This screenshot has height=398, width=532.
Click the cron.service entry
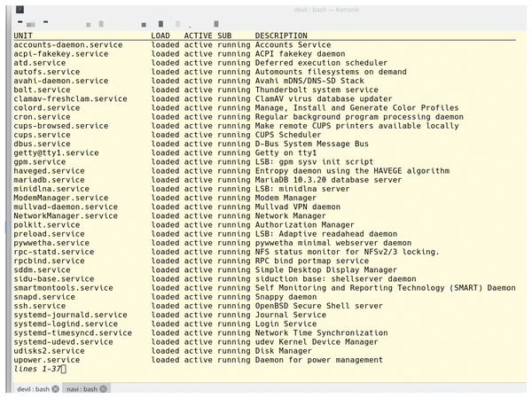pyautogui.click(x=42, y=117)
